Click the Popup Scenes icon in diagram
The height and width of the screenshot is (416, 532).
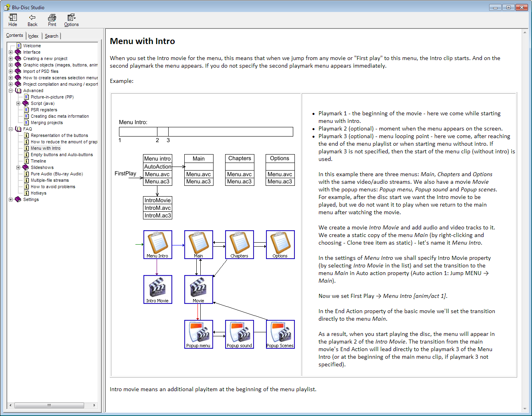coord(280,334)
